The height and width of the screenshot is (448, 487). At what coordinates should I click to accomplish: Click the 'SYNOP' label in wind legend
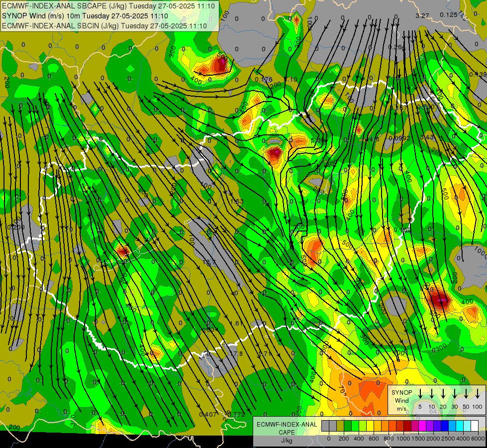click(401, 392)
